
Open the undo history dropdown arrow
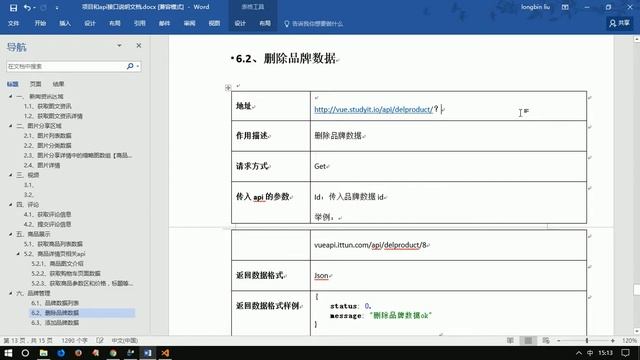coord(34,8)
